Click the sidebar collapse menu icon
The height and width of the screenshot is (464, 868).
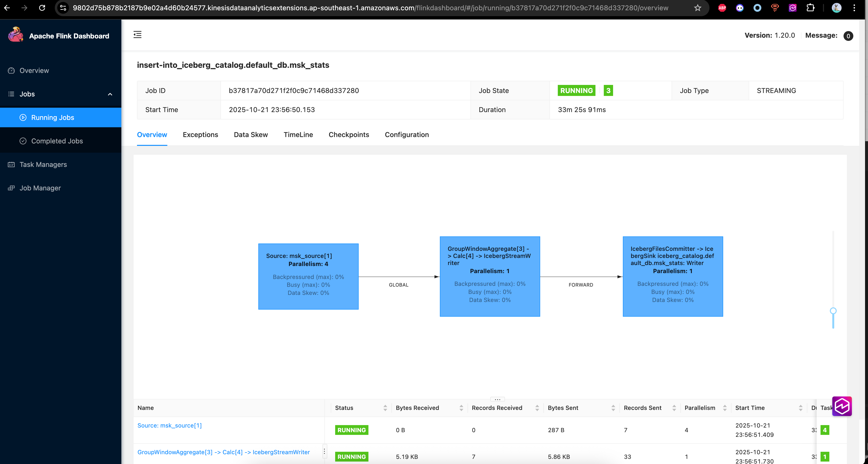point(137,35)
